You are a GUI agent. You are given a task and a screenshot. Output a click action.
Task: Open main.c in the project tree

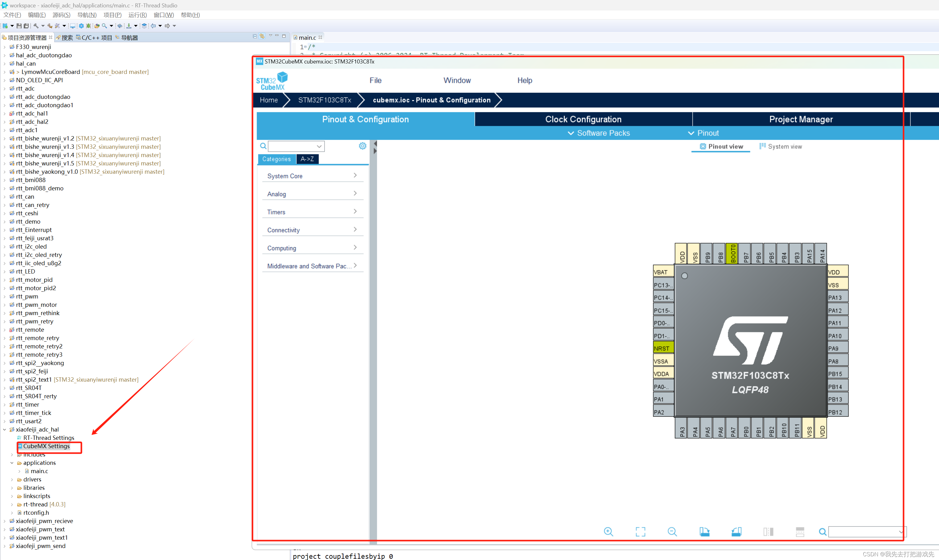click(39, 471)
